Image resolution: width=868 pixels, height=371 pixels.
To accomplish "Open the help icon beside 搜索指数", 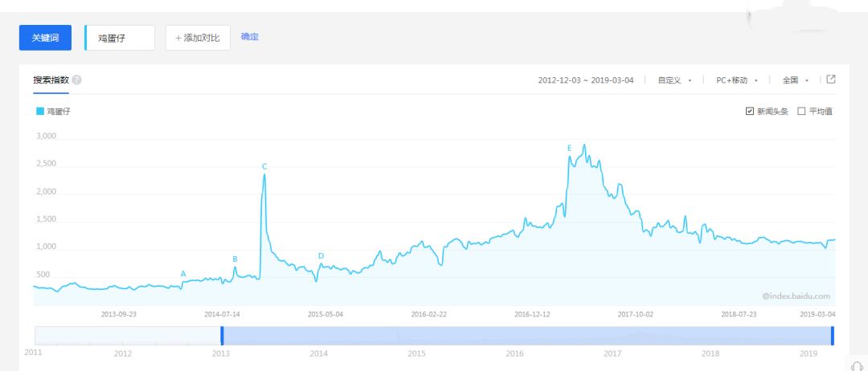I will pyautogui.click(x=76, y=80).
